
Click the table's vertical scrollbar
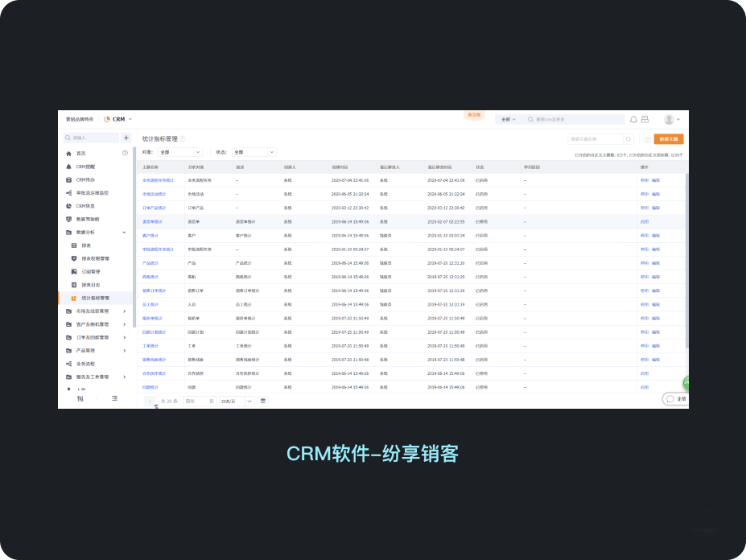(x=686, y=261)
